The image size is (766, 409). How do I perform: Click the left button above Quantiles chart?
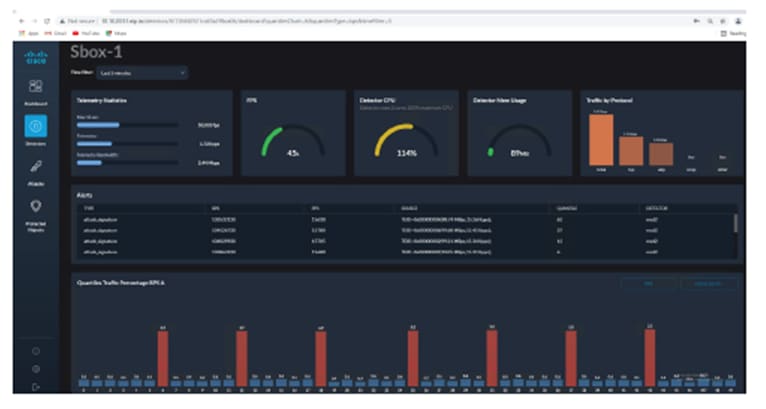point(648,283)
